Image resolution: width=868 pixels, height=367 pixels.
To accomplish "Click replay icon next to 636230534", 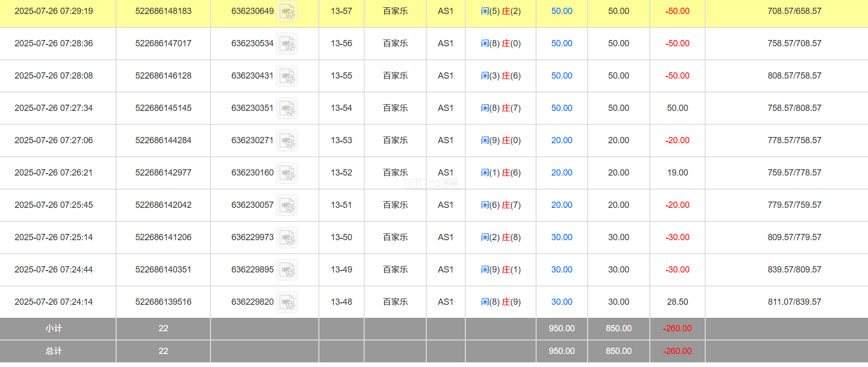I will point(287,44).
